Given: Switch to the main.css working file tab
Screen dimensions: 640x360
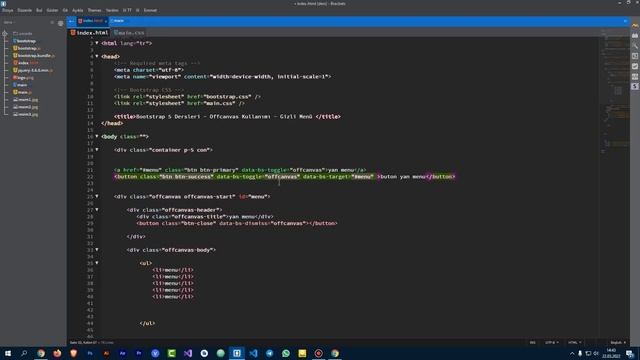Looking at the screenshot, I should 129,33.
